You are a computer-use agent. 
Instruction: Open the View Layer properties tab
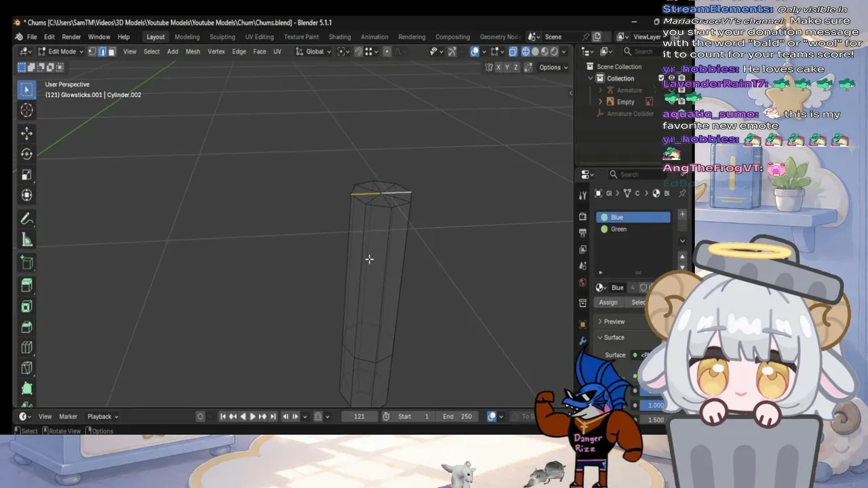tap(583, 249)
